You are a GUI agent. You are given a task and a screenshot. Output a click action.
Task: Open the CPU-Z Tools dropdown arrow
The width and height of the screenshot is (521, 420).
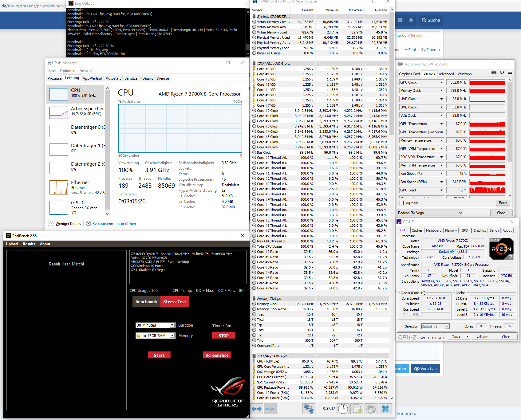[467, 337]
